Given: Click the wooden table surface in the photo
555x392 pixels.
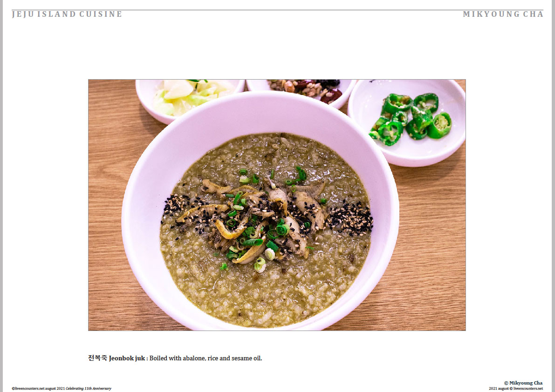Looking at the screenshot, I should (432, 247).
